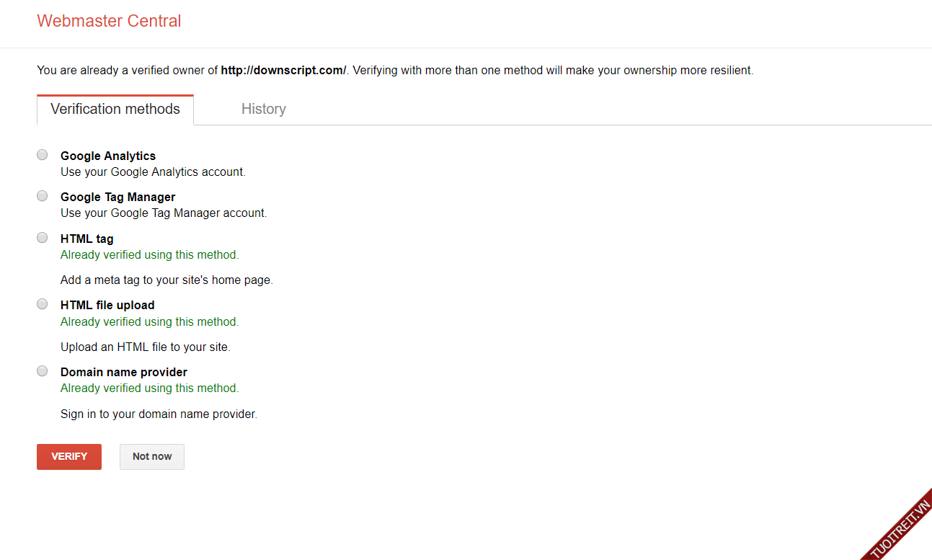This screenshot has width=932, height=560.
Task: Click 'Use your Google Tag Manager account.' text
Action: click(164, 213)
